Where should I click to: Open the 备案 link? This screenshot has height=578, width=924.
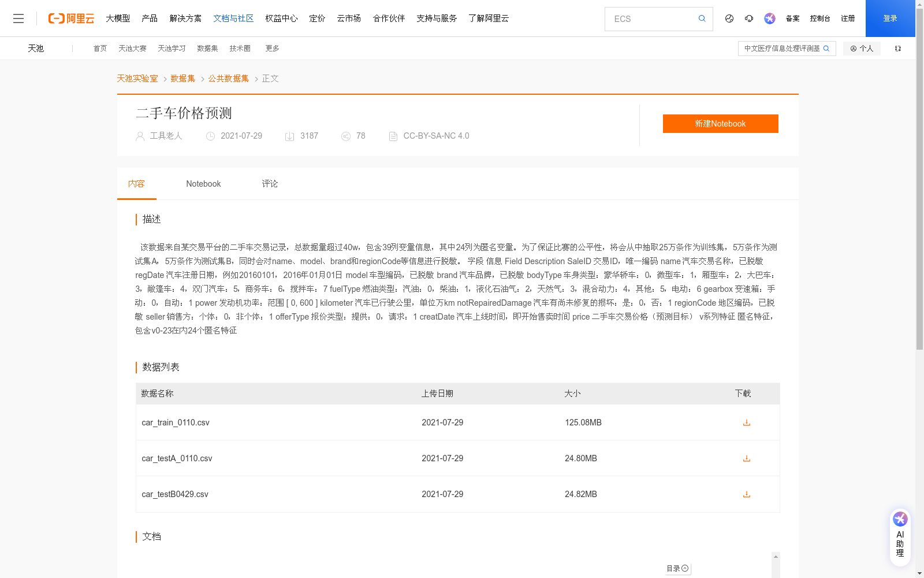[792, 18]
